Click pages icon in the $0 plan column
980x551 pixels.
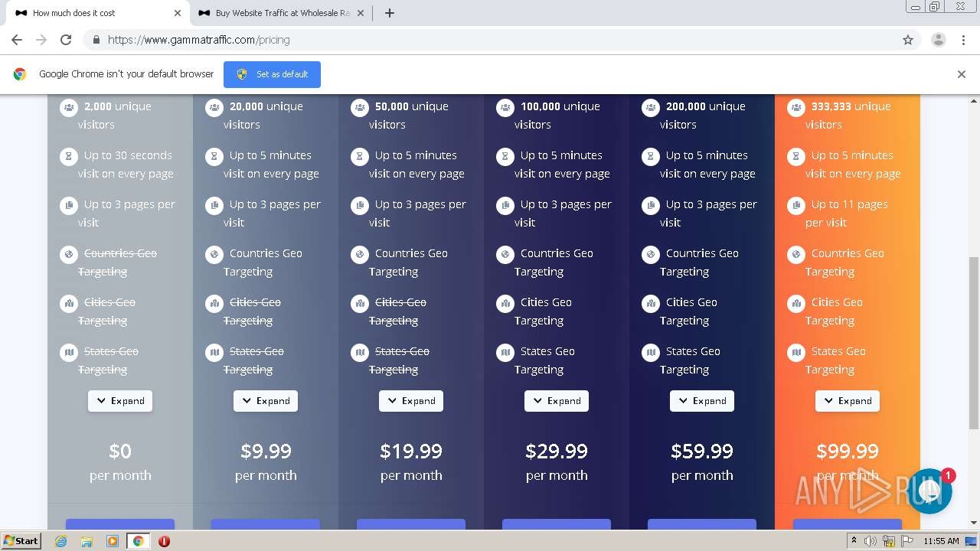click(x=69, y=205)
